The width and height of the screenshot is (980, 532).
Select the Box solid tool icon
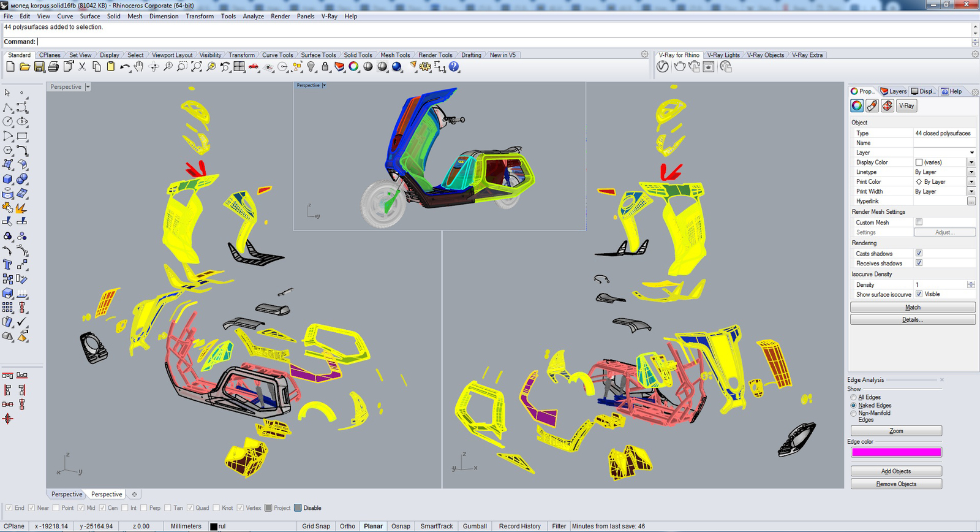pos(7,179)
